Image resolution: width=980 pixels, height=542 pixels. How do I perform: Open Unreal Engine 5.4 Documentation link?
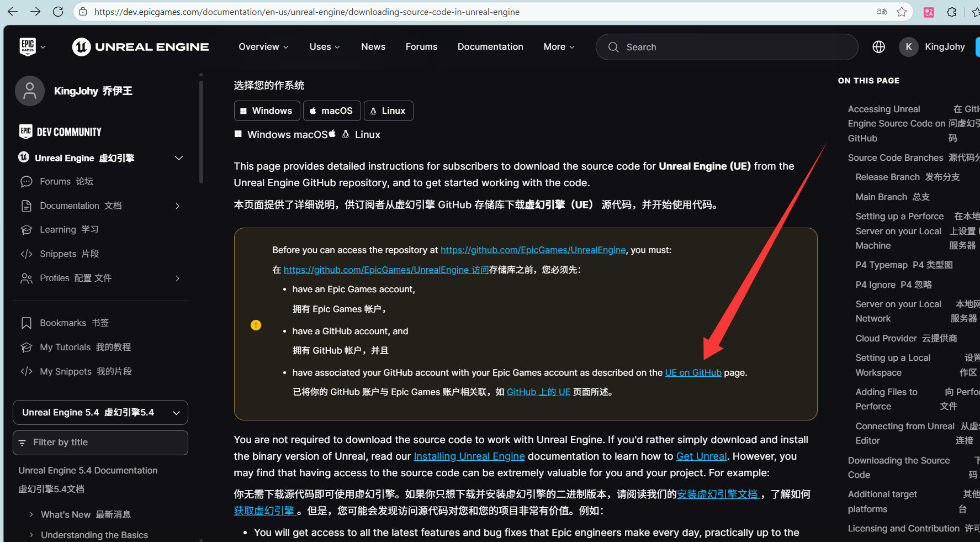(88, 470)
